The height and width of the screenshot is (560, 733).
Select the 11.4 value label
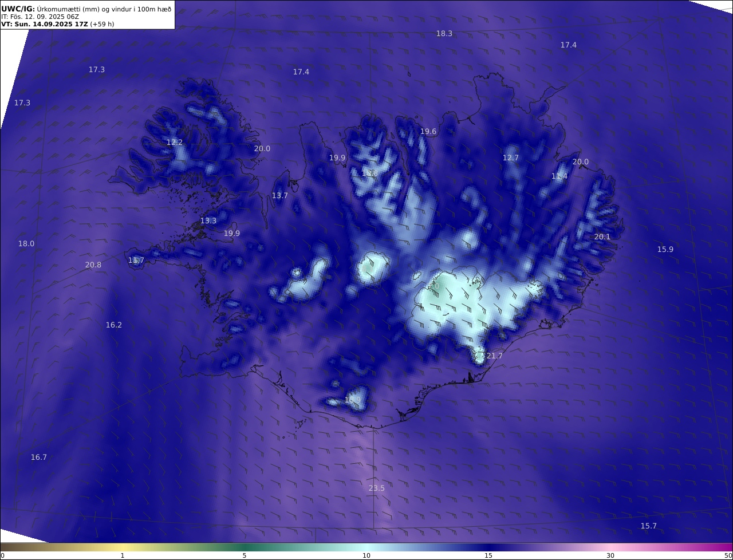(559, 176)
